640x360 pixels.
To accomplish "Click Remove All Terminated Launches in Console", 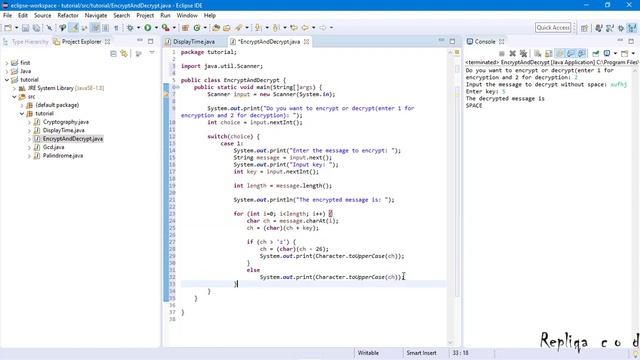I will coord(523,53).
